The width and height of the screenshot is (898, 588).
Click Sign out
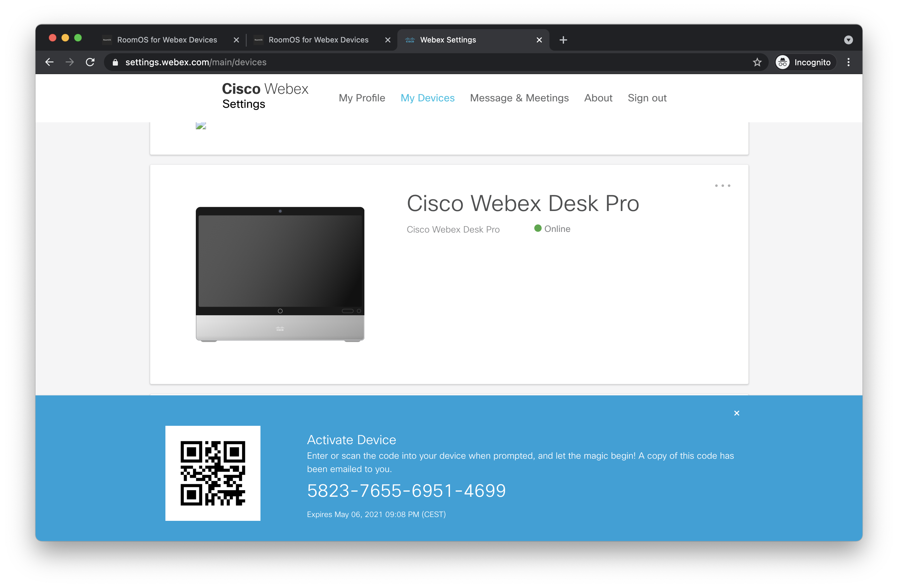pyautogui.click(x=647, y=98)
